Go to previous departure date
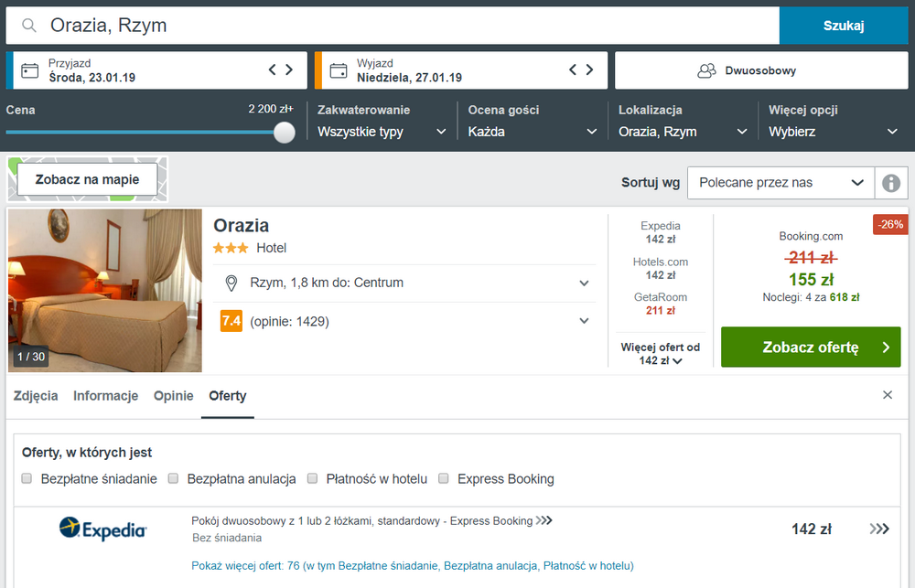This screenshot has height=588, width=915. pyautogui.click(x=573, y=70)
